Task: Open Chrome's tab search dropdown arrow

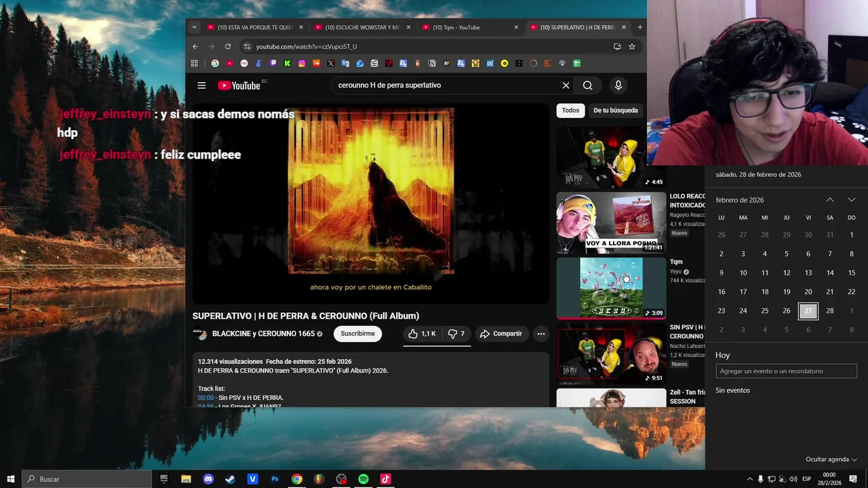Action: tap(195, 28)
